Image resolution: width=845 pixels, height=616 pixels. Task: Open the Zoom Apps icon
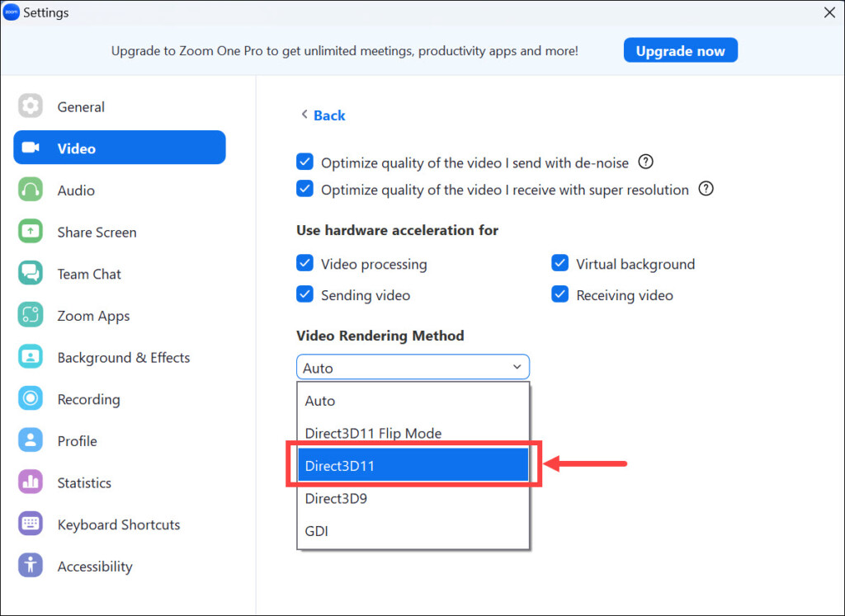pos(31,316)
